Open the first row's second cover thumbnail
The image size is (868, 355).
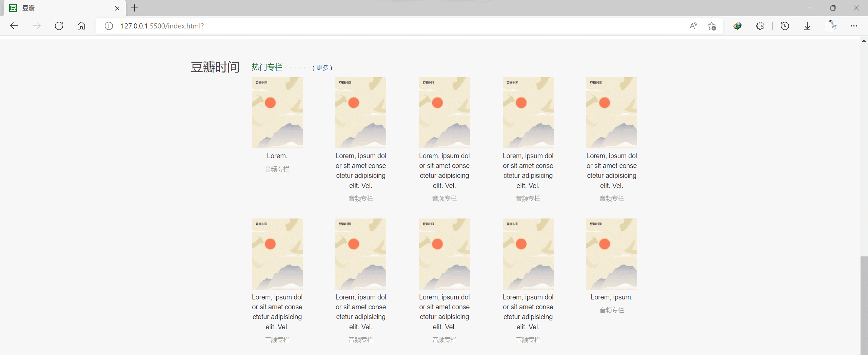(361, 112)
